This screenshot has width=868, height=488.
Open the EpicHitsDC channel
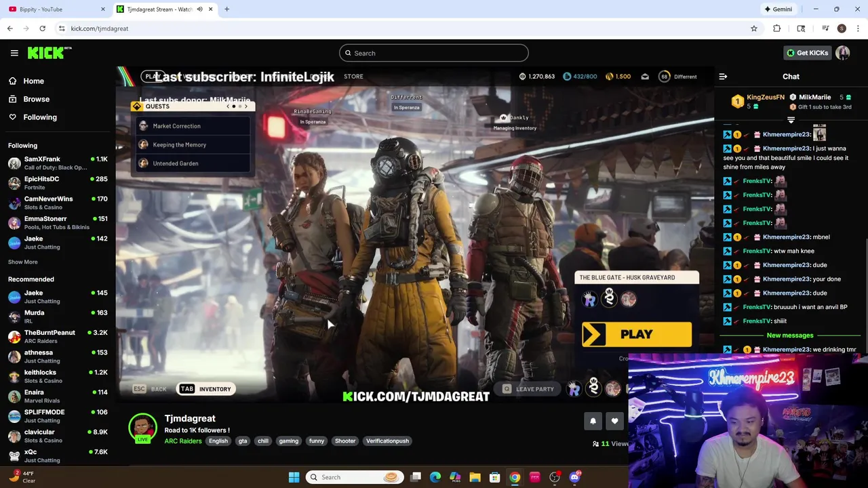click(58, 183)
